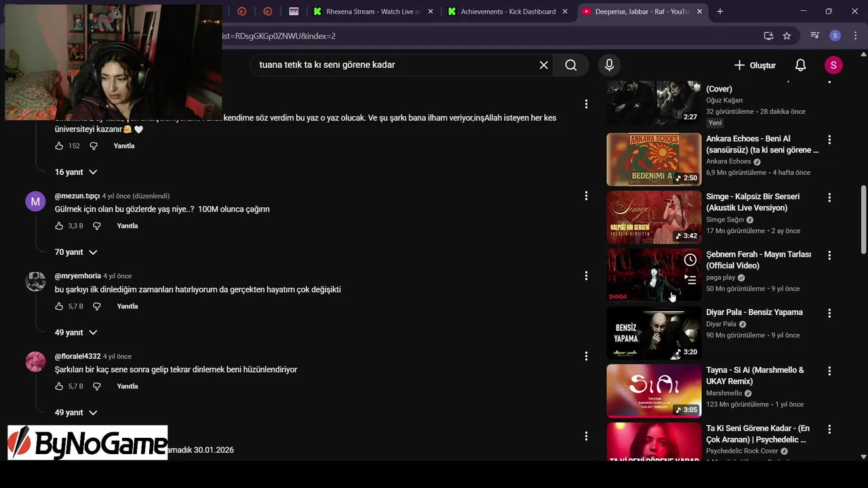Open Diyar Pala - Bensiz Yapama title
Image resolution: width=868 pixels, height=488 pixels.
click(754, 312)
